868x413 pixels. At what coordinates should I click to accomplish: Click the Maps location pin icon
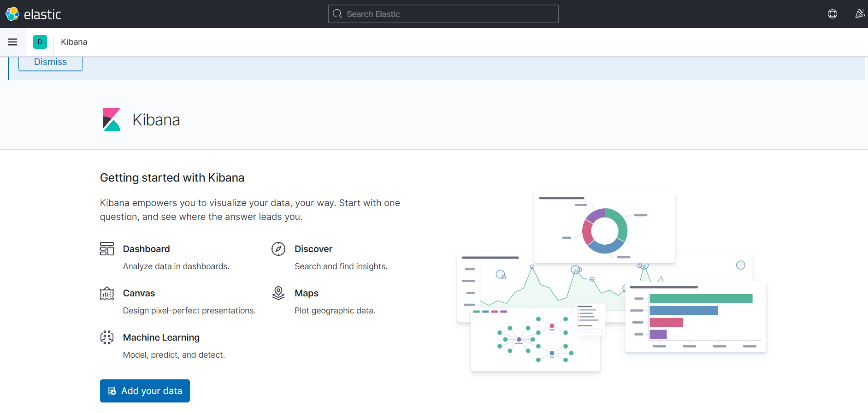pos(278,293)
